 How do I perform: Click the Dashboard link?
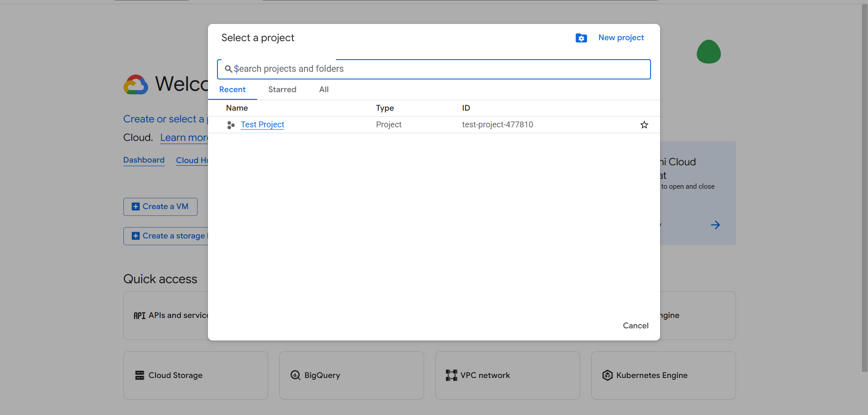144,160
